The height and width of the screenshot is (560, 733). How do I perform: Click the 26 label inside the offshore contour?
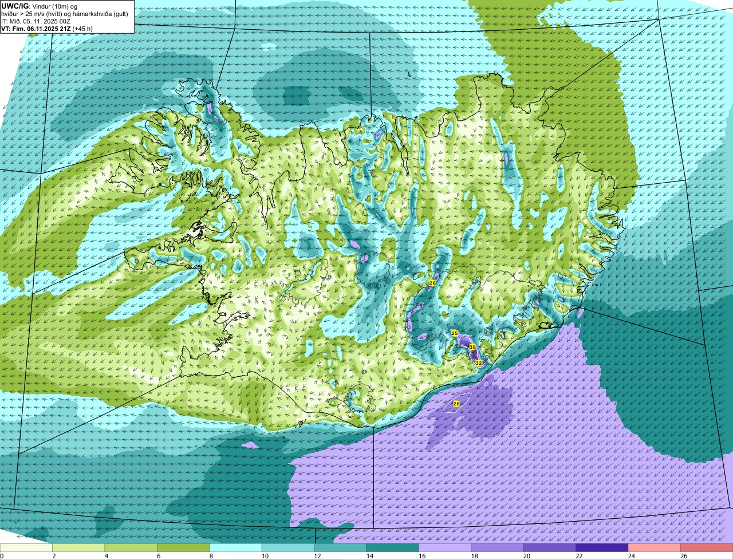[x=456, y=404]
